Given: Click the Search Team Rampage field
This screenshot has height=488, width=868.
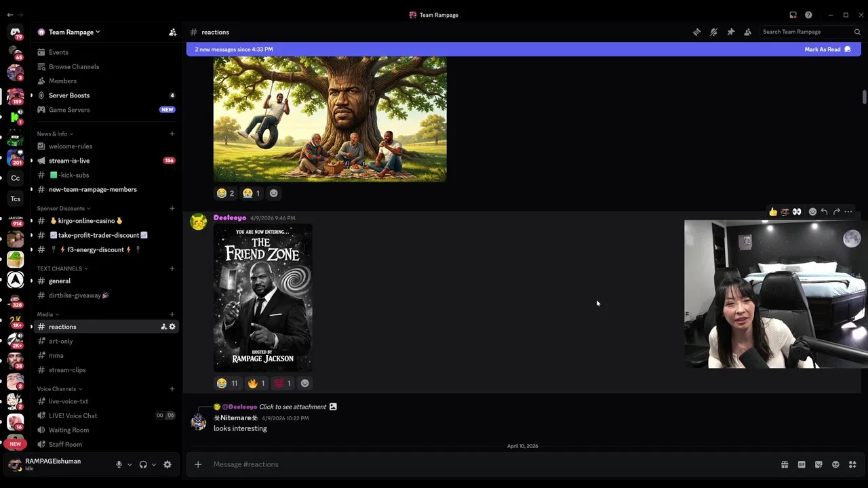Looking at the screenshot, I should [810, 32].
